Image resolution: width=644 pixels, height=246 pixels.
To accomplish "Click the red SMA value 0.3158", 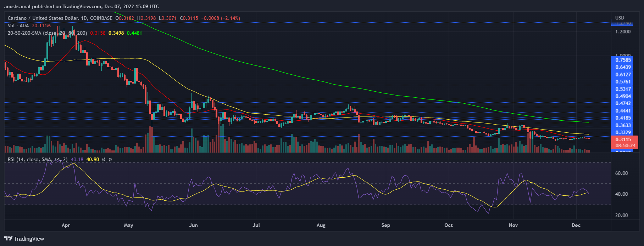I will (x=98, y=33).
